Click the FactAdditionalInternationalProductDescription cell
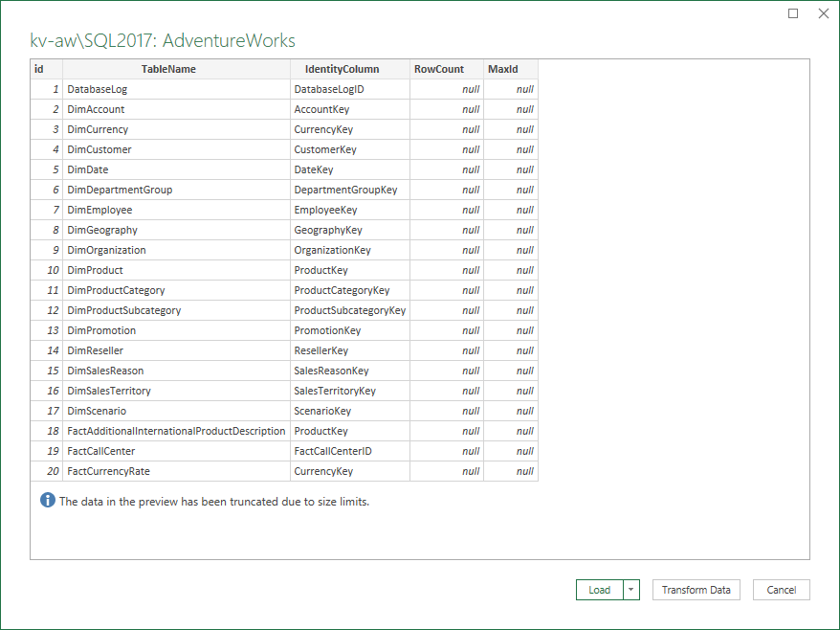This screenshot has width=840, height=630. 176,431
